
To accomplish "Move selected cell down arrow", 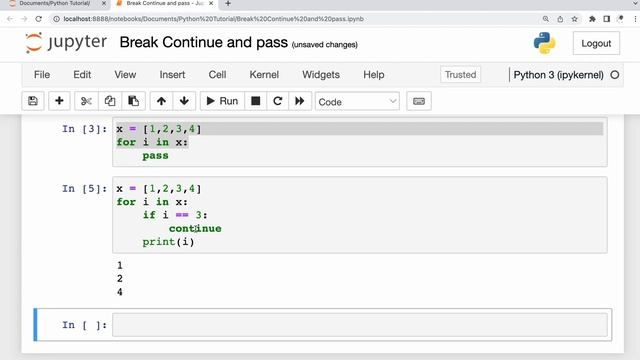I will 184,101.
